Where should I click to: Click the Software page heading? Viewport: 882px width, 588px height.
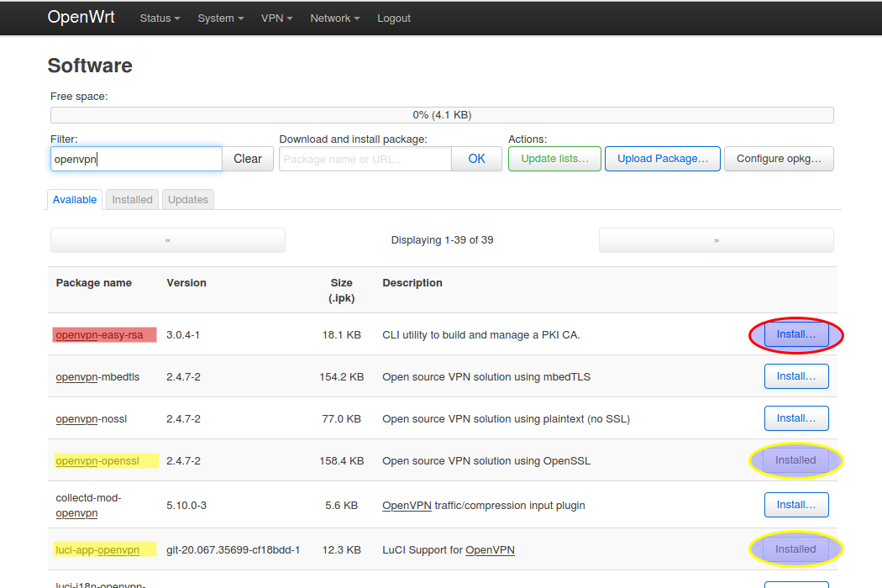coord(90,66)
